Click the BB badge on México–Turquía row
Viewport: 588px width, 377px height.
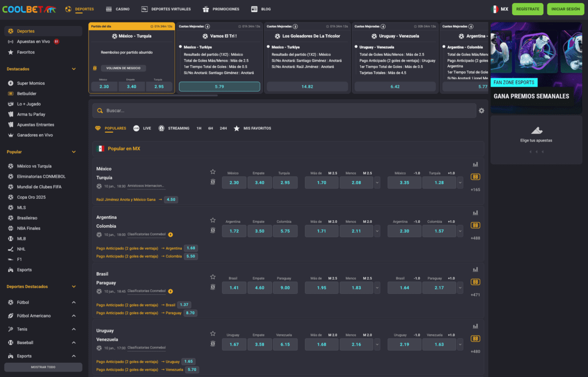point(475,177)
